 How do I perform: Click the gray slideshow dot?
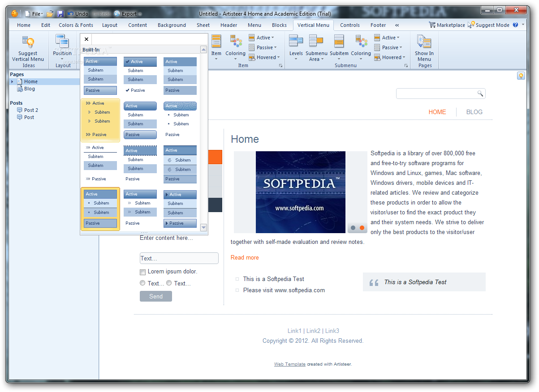tap(353, 228)
